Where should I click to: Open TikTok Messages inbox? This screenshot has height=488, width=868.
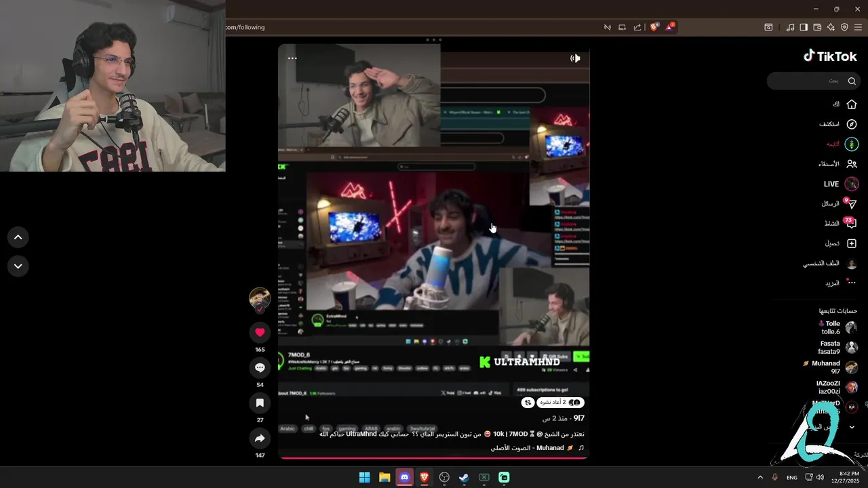[x=839, y=203]
